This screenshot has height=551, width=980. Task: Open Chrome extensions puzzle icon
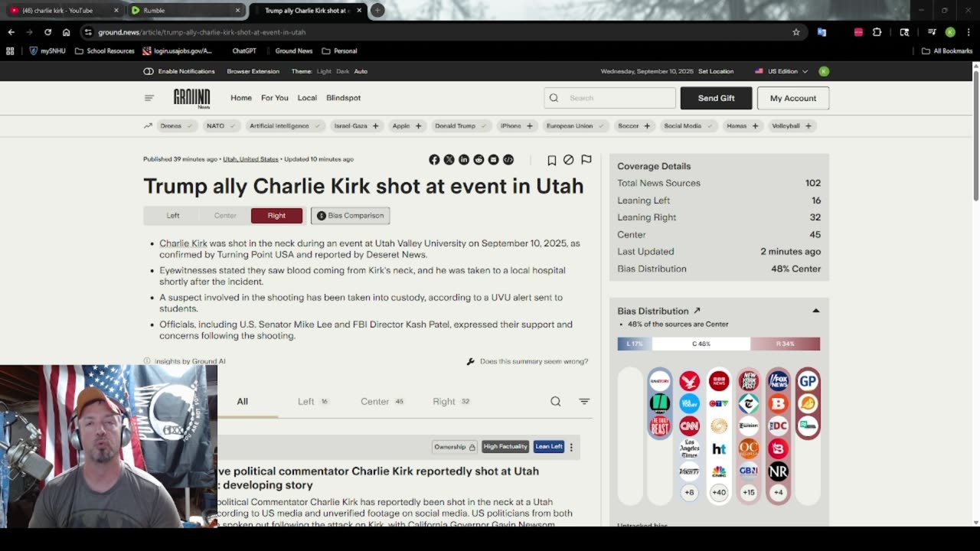coord(877,32)
